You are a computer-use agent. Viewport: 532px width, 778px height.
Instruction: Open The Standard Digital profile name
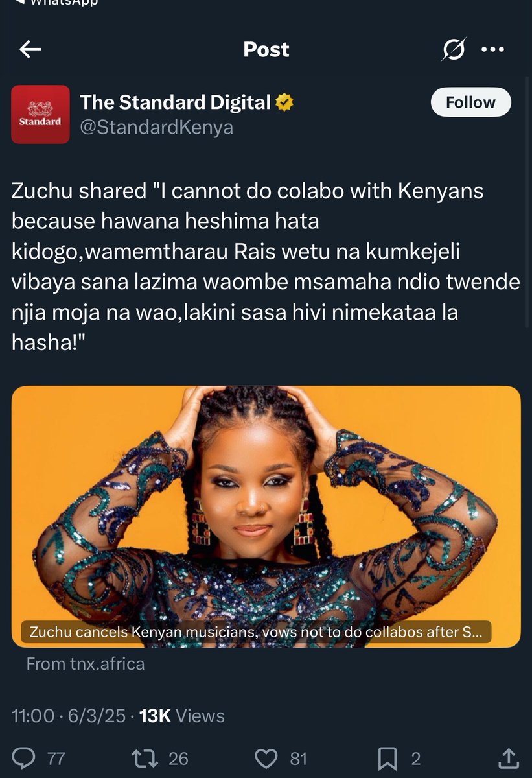tap(175, 102)
